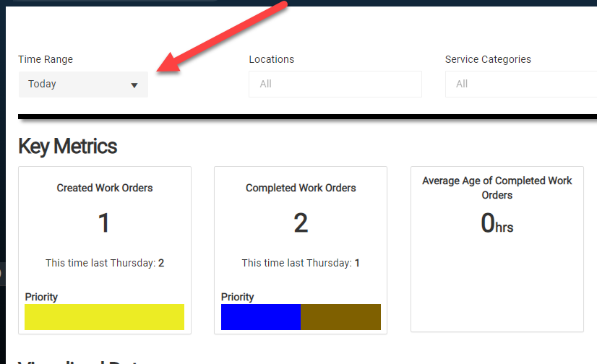This screenshot has height=364, width=597.
Task: Open the Service Categories filter field
Action: [520, 84]
